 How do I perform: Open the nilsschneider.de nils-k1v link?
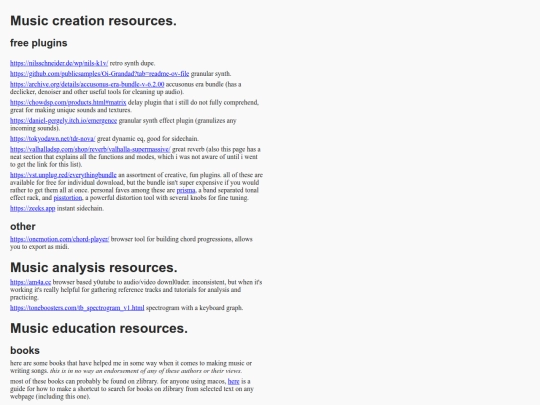click(x=59, y=63)
